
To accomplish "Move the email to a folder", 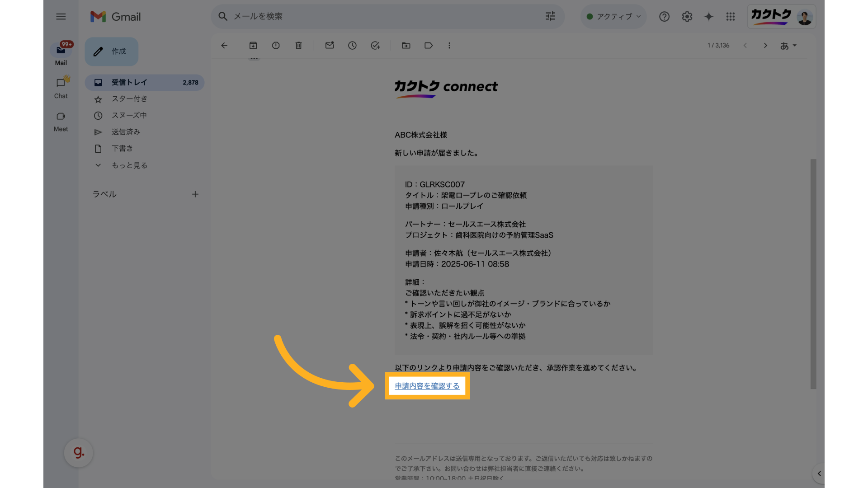I will pyautogui.click(x=406, y=45).
